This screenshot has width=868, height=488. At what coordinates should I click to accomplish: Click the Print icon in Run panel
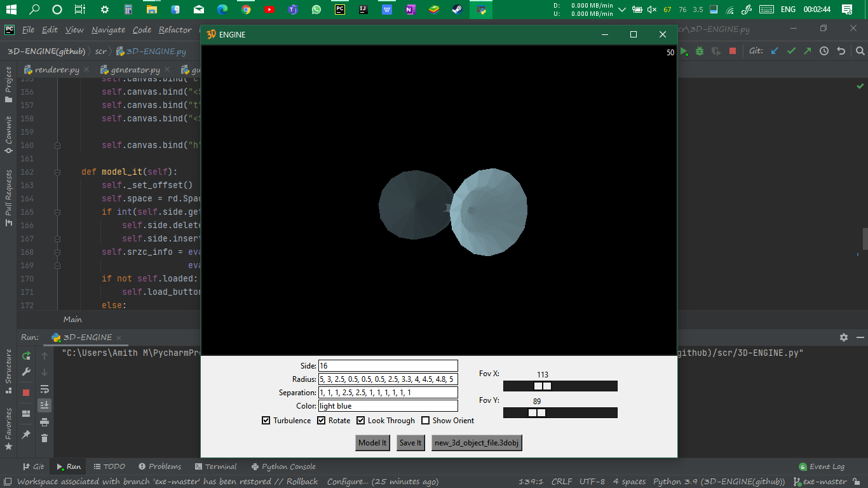click(44, 422)
